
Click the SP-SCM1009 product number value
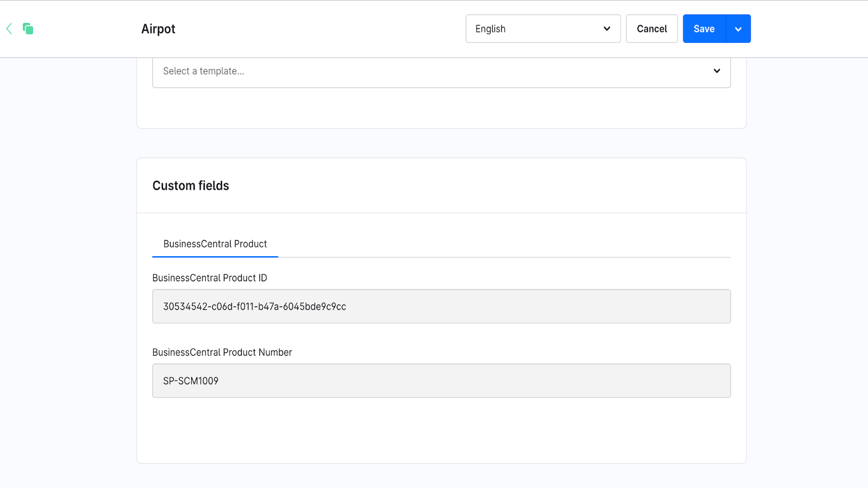point(190,380)
